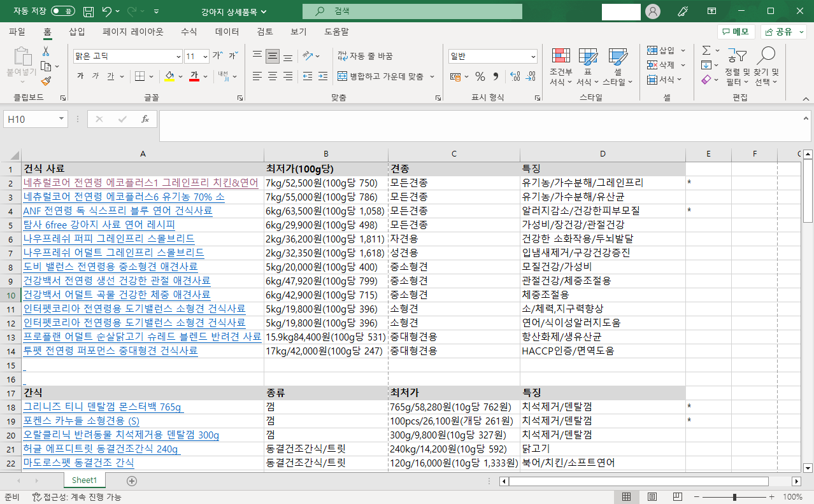Toggle italic formatting button
This screenshot has height=504, width=814.
(96, 76)
